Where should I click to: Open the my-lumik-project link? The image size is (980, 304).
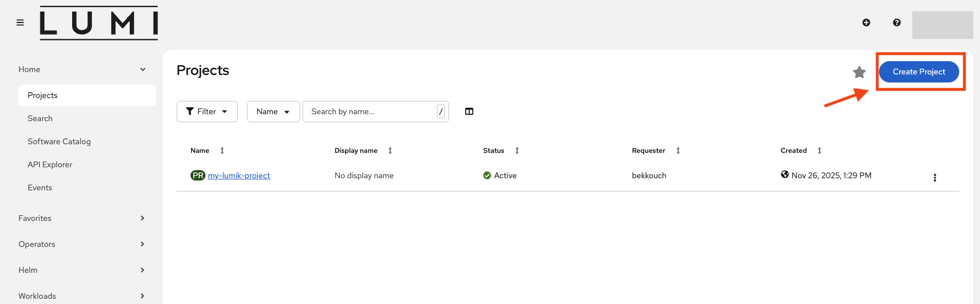coord(239,175)
